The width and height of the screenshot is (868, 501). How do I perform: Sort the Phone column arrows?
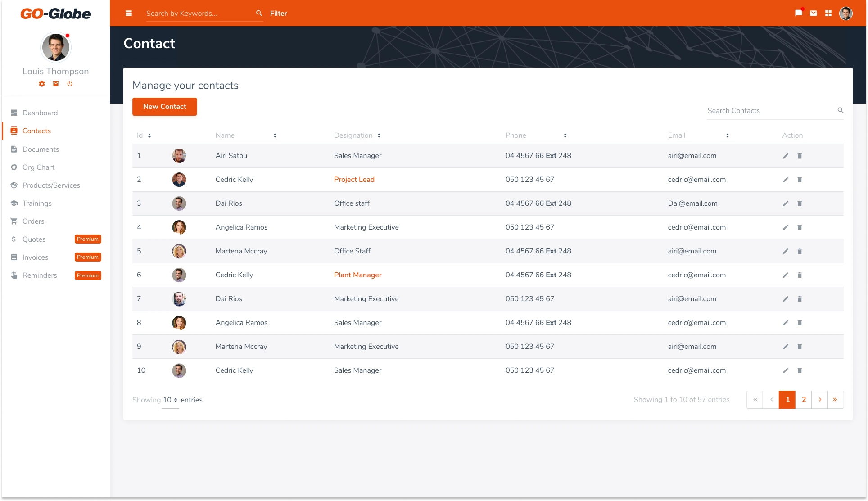coord(565,135)
